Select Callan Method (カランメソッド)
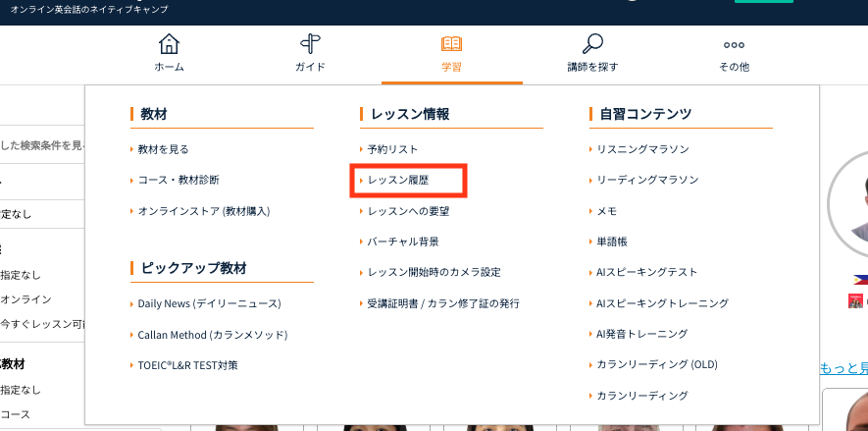 click(x=212, y=335)
